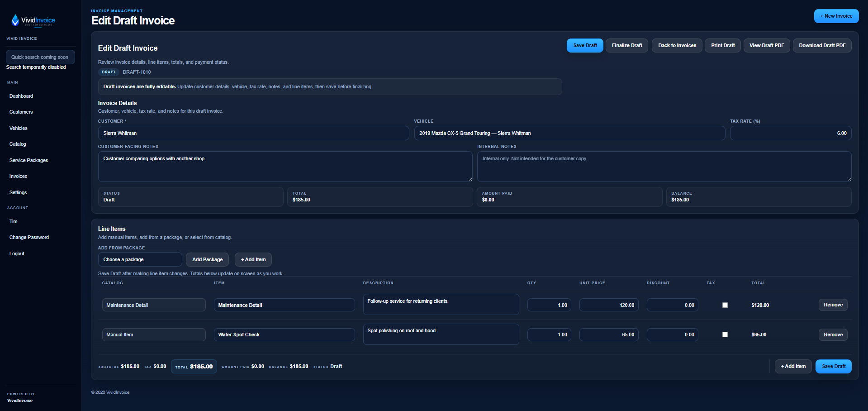Remove the Water Spot Check line item
868x411 pixels.
[x=833, y=335]
